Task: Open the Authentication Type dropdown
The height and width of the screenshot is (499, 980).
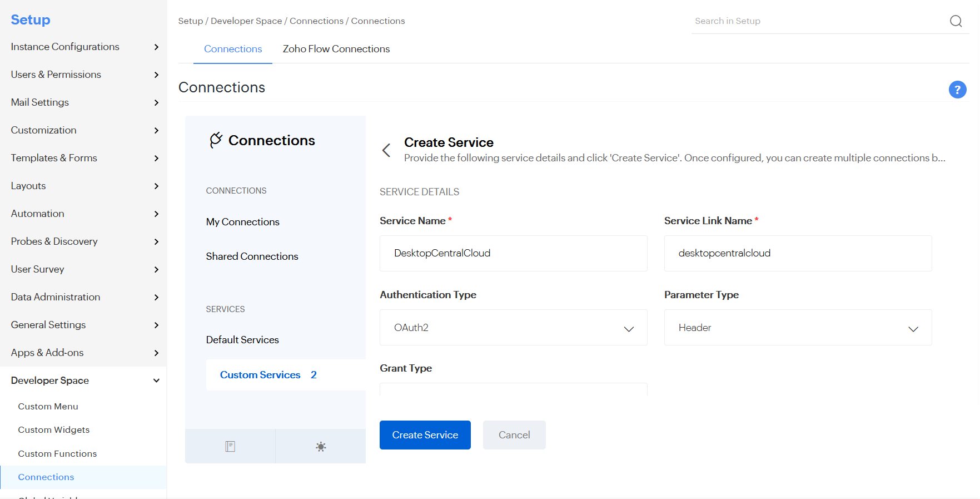Action: tap(513, 328)
